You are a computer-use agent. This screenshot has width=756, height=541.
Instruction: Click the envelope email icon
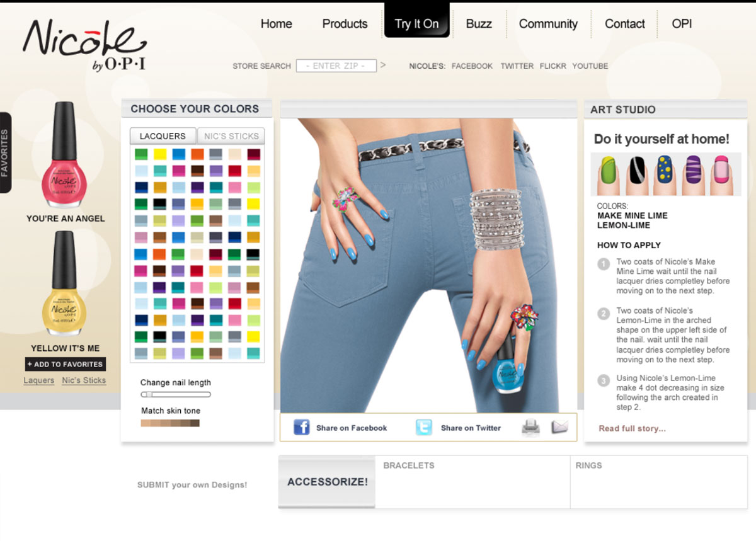(x=560, y=427)
